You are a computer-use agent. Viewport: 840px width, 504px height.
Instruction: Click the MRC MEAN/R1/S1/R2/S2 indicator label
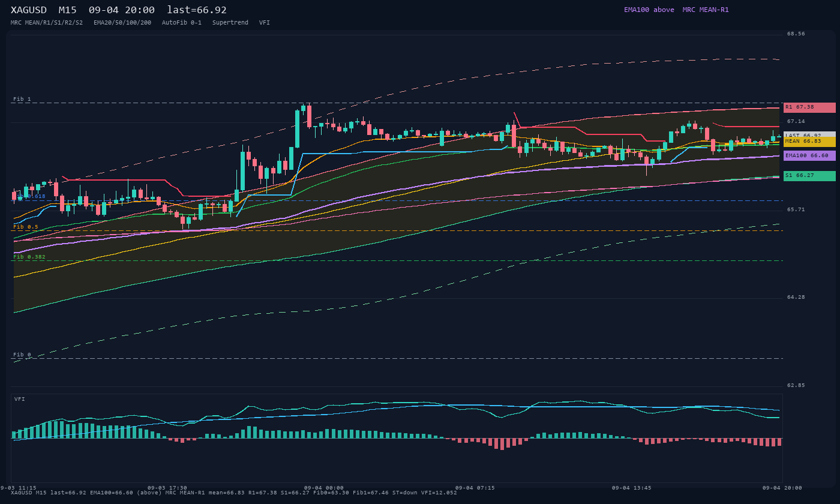[47, 23]
